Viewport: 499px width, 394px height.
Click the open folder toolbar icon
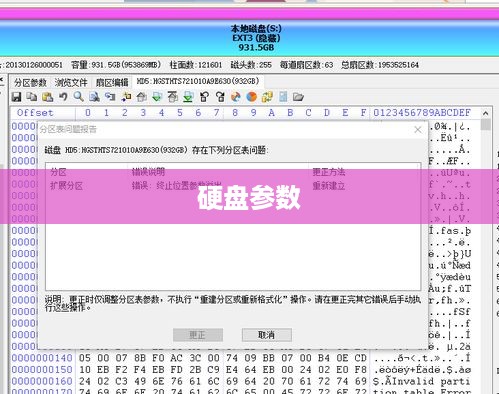(298, 97)
